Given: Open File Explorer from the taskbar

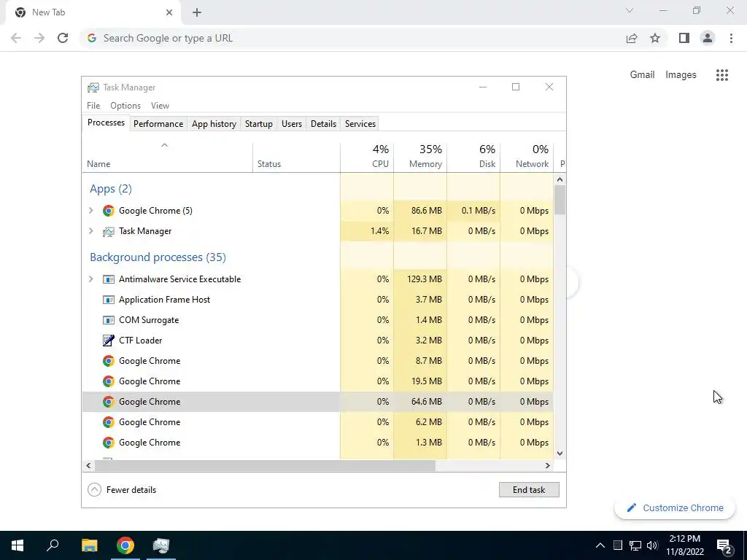Looking at the screenshot, I should [x=89, y=545].
